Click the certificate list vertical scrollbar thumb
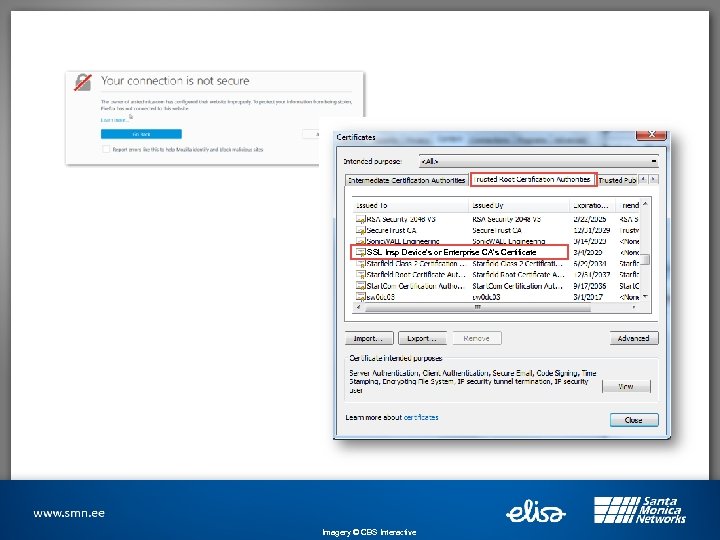 pyautogui.click(x=645, y=260)
